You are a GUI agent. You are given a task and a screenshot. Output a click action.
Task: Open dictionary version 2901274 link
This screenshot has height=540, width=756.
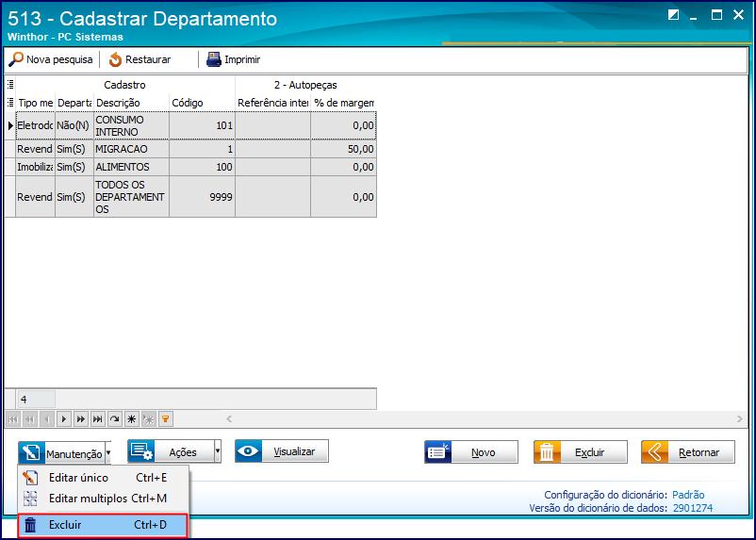692,508
